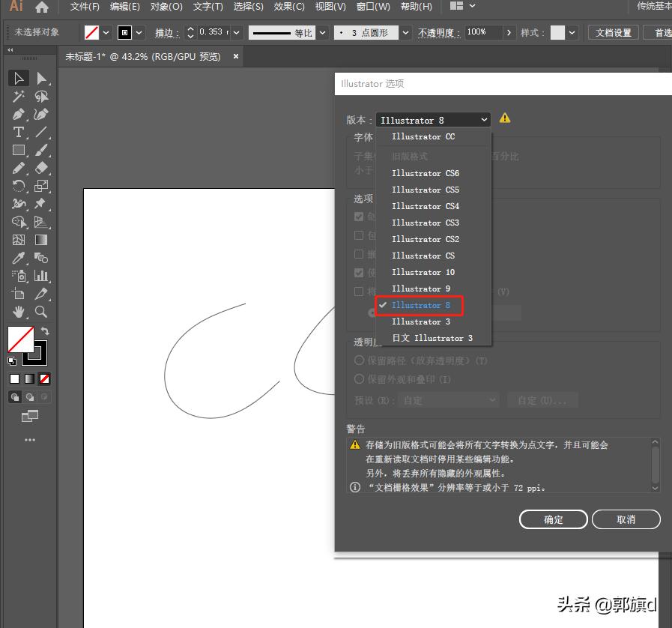Select the Eyedropper tool
The height and width of the screenshot is (628, 672).
point(19,258)
